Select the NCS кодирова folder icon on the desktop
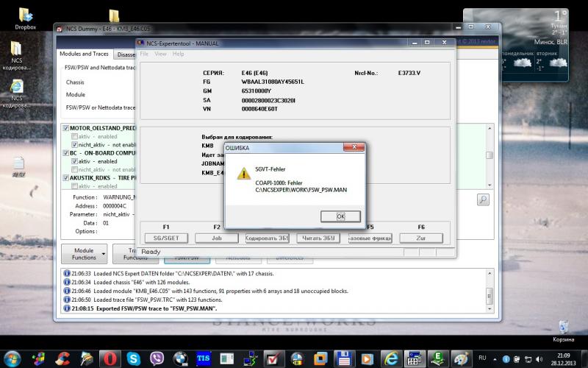Screen dimensions: 588x368 [16, 56]
